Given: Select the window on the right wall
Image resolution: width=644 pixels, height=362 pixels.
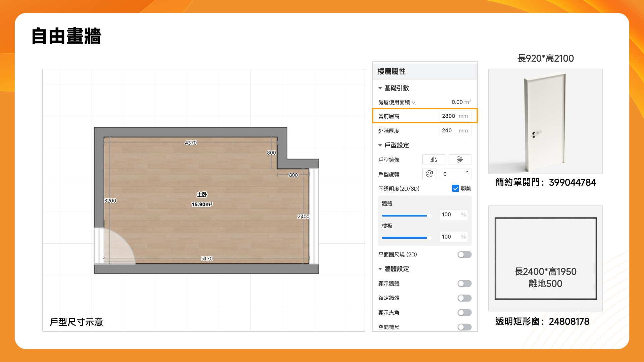Looking at the screenshot, I should pyautogui.click(x=314, y=216).
